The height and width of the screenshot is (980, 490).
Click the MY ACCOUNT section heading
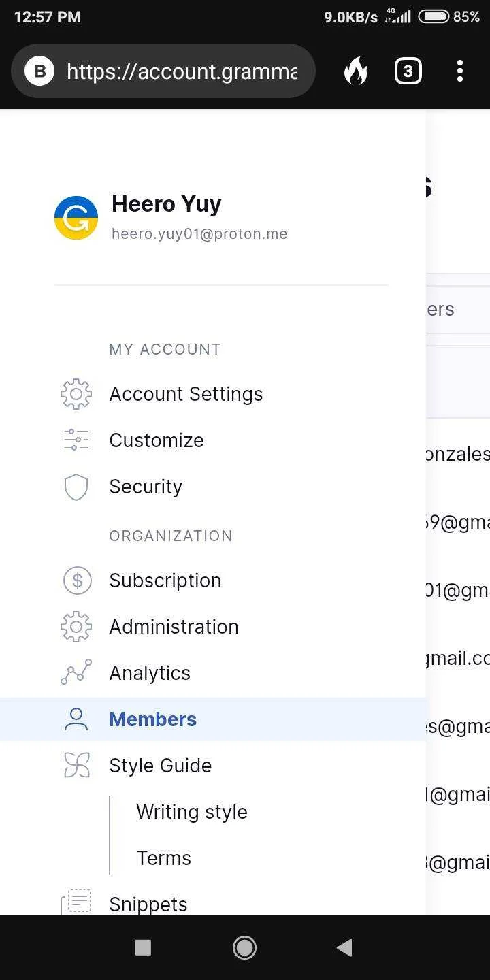tap(165, 349)
